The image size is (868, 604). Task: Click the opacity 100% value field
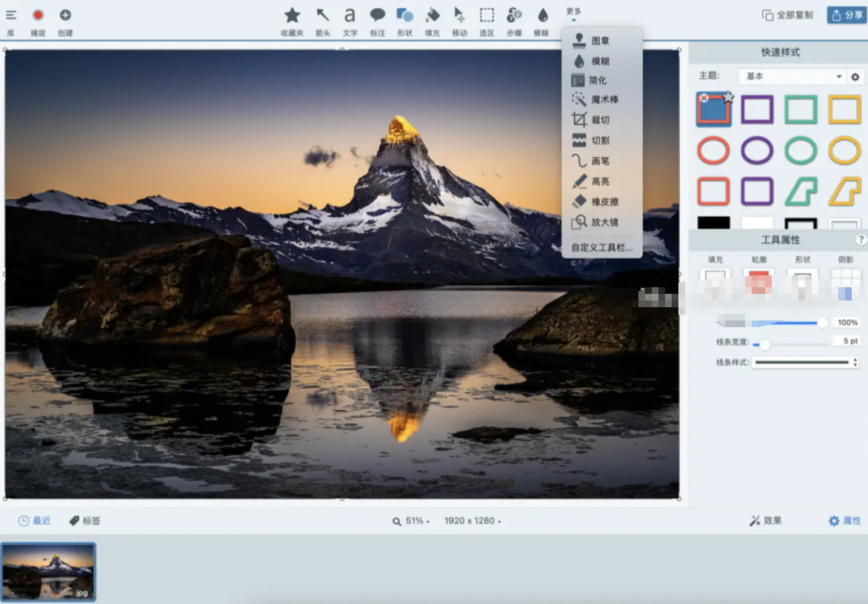[x=847, y=323]
